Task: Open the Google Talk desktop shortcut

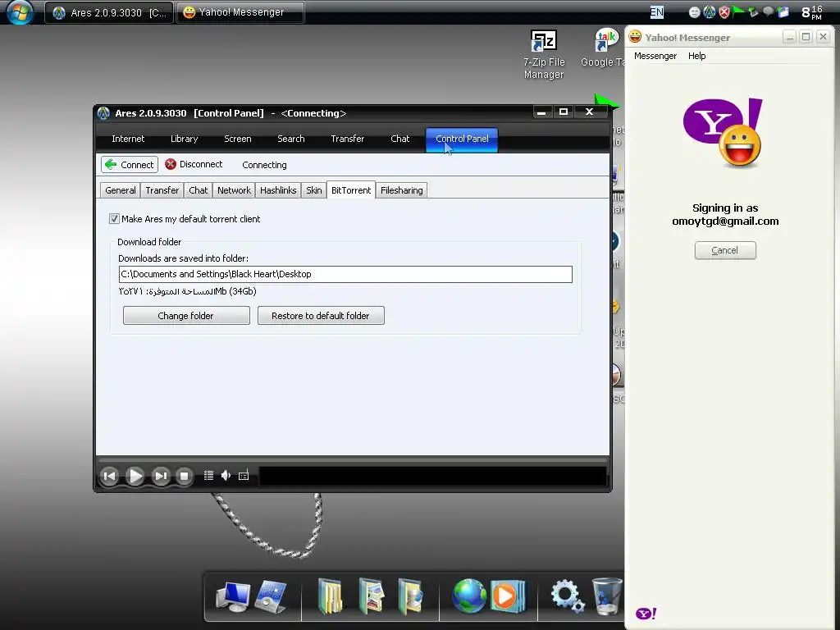Action: coord(603,48)
